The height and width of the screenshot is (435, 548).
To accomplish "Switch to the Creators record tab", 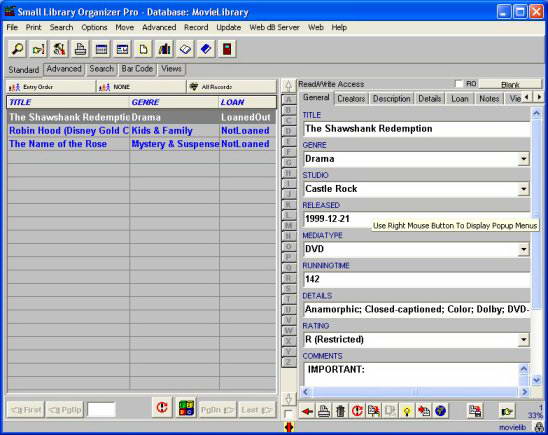I will click(351, 99).
